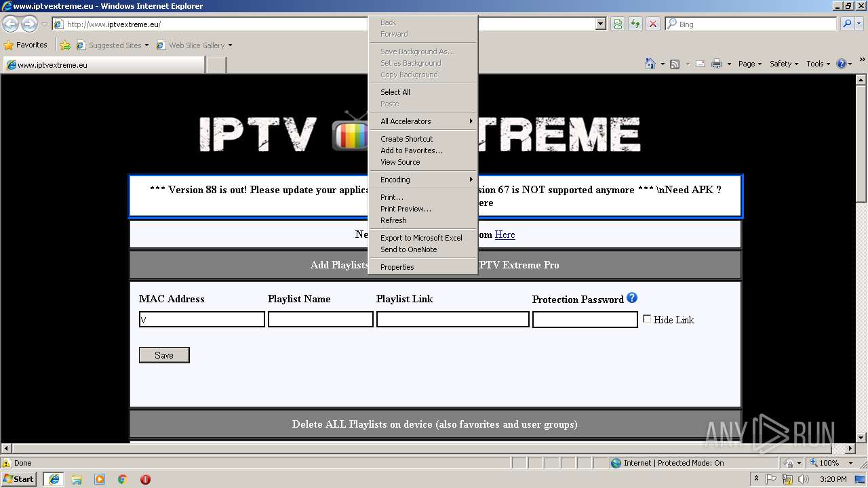Screen dimensions: 868x488
Task: Select the www.iptvextreme.eu tab
Action: [x=103, y=65]
